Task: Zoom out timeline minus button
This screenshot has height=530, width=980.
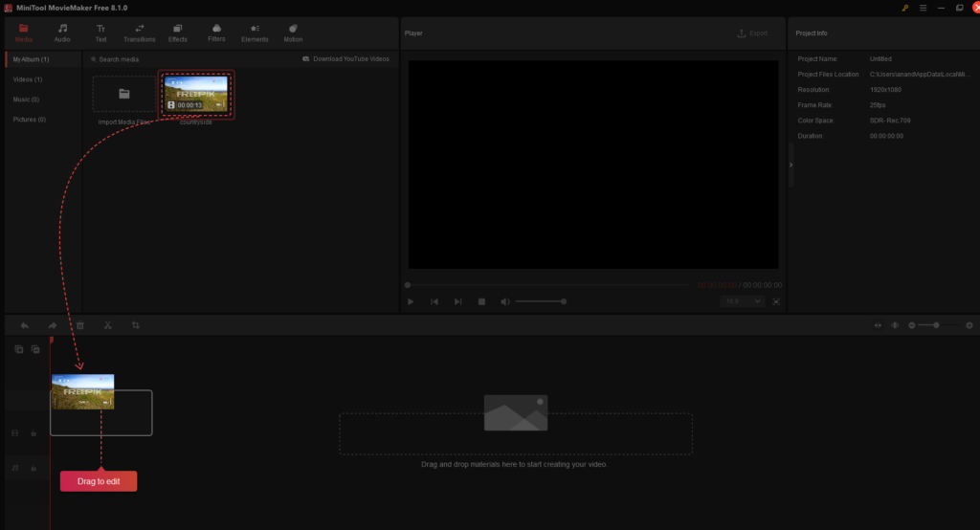Action: [912, 325]
